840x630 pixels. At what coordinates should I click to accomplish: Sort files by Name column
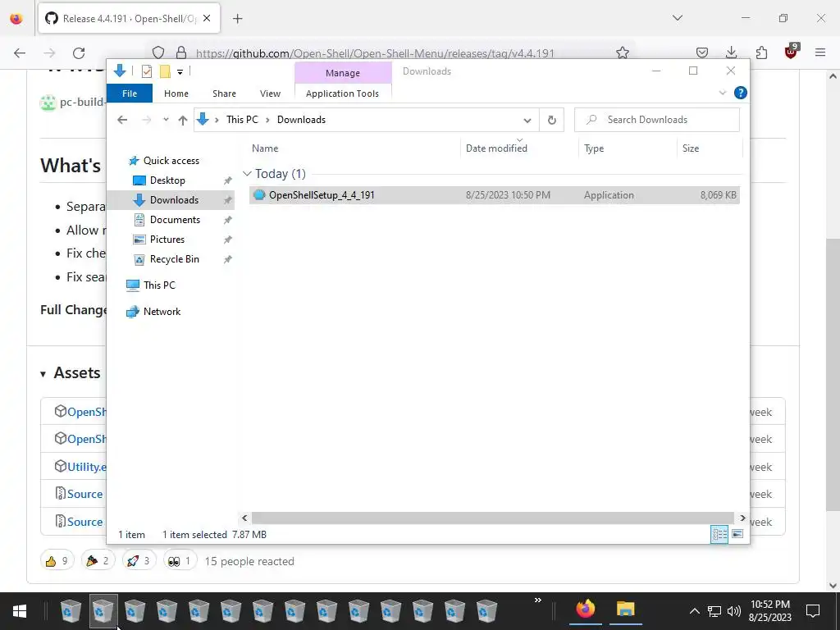click(354, 148)
